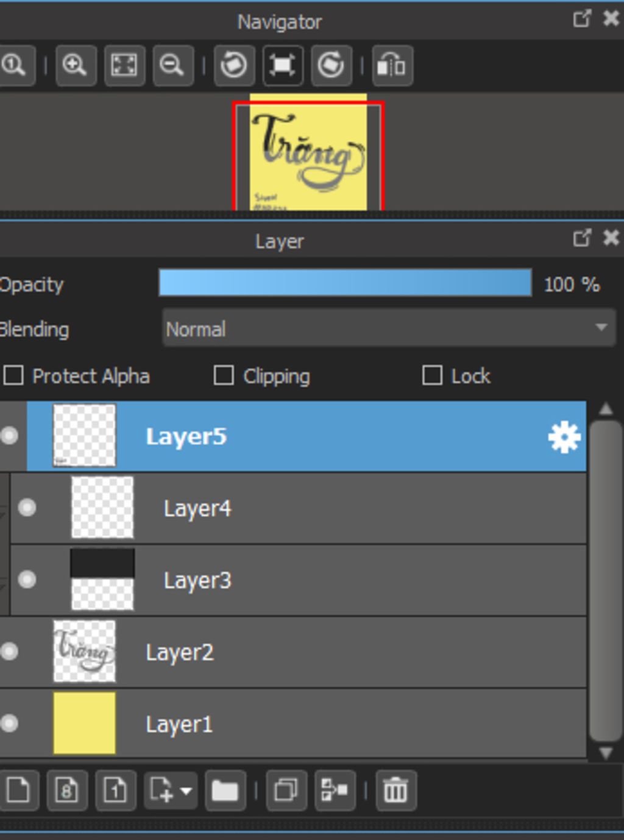
Task: Create a new layer folder
Action: tap(225, 791)
